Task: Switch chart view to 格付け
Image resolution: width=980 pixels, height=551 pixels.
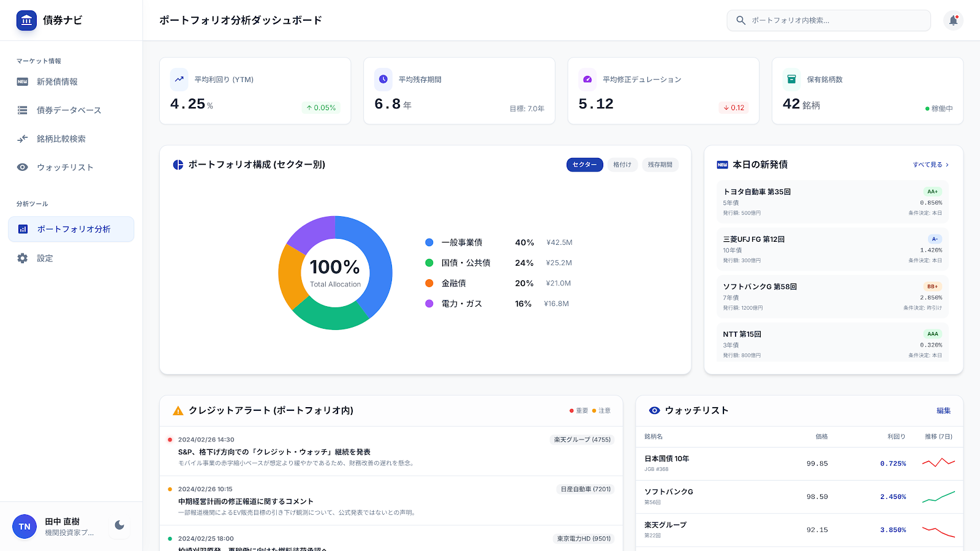Action: tap(622, 165)
